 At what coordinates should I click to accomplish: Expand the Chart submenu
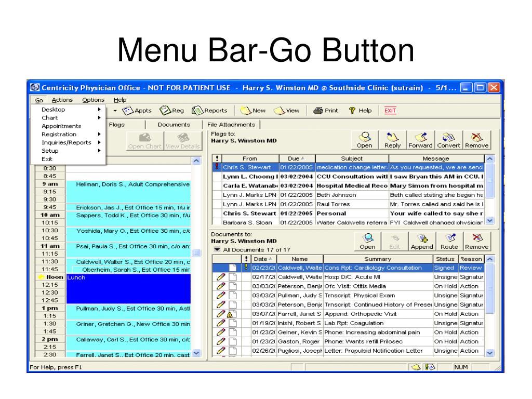[99, 118]
